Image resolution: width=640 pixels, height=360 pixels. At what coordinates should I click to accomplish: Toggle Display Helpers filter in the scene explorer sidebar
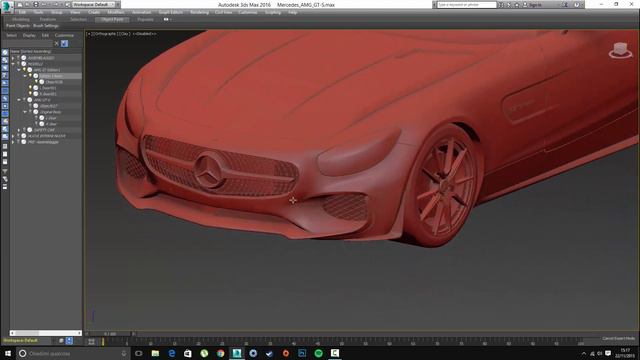5,83
